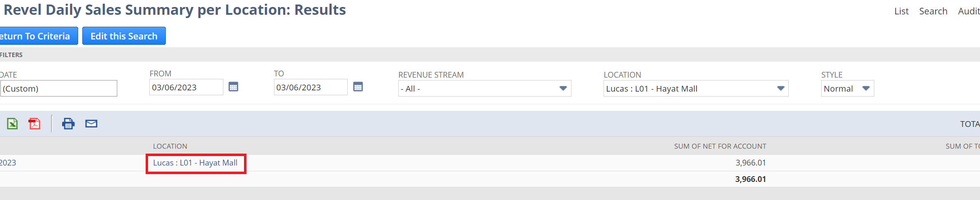This screenshot has height=200, width=980.
Task: Click Edit this Search button
Action: [x=124, y=36]
